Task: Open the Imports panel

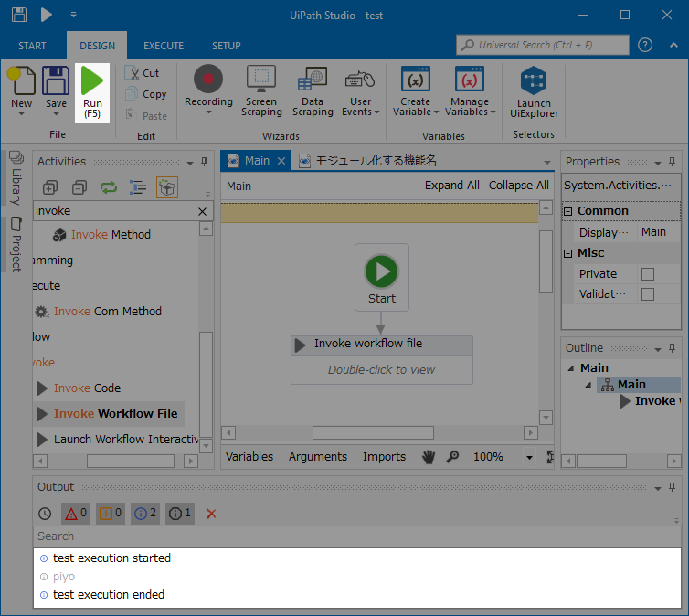Action: (x=384, y=457)
